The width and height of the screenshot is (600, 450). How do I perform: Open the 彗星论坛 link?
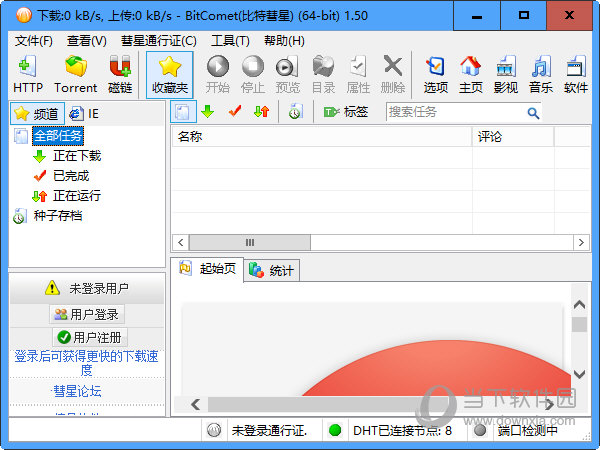click(77, 391)
